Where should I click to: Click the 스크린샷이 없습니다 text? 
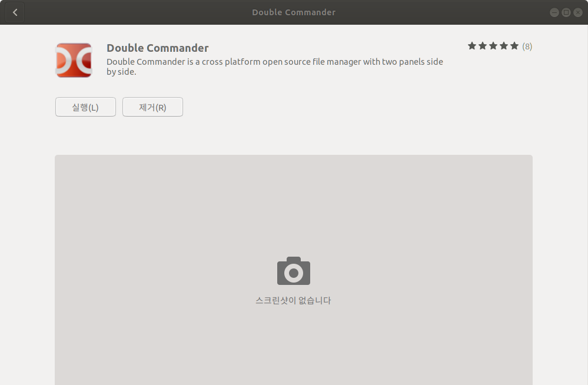(293, 301)
